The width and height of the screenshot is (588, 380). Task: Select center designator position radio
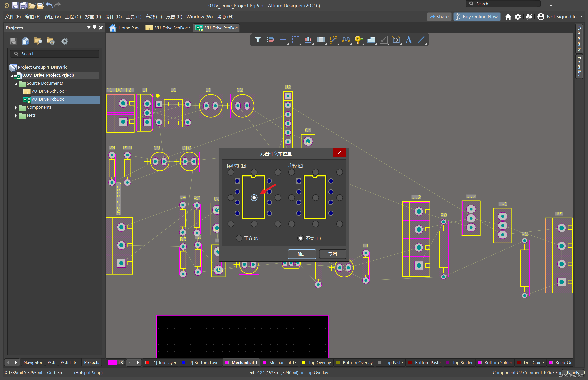coord(254,198)
